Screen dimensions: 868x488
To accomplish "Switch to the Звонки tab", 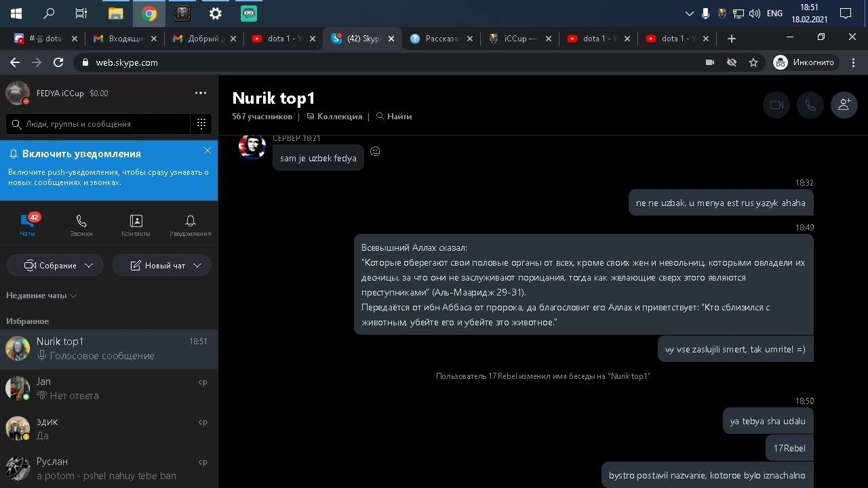I will pyautogui.click(x=81, y=225).
